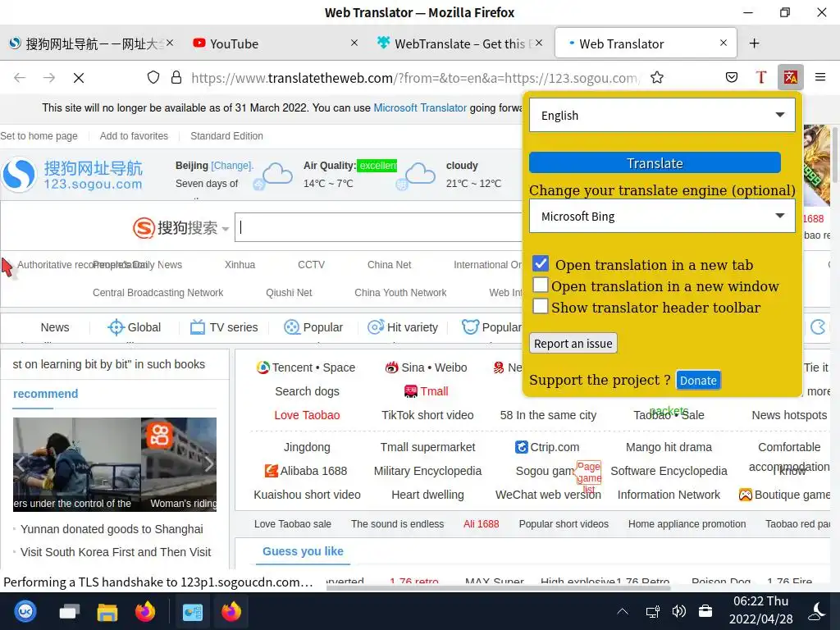Open the Microsoft Bing engine dropdown

[x=662, y=216]
